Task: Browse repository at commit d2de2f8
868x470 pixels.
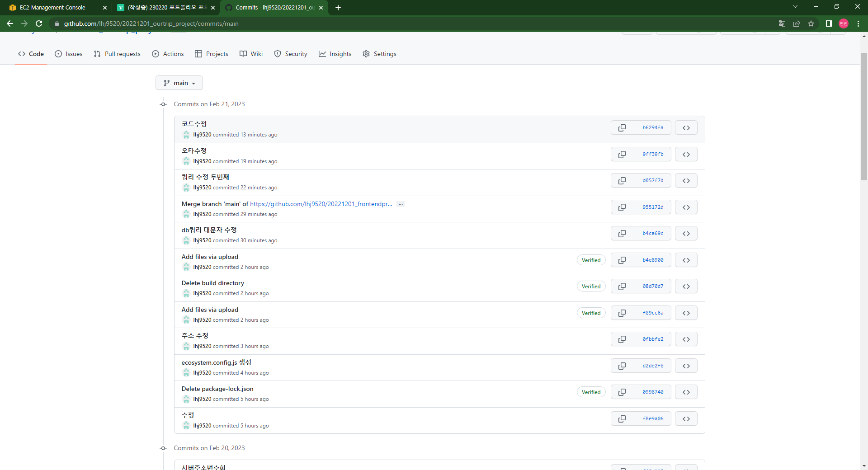Action: (x=686, y=366)
